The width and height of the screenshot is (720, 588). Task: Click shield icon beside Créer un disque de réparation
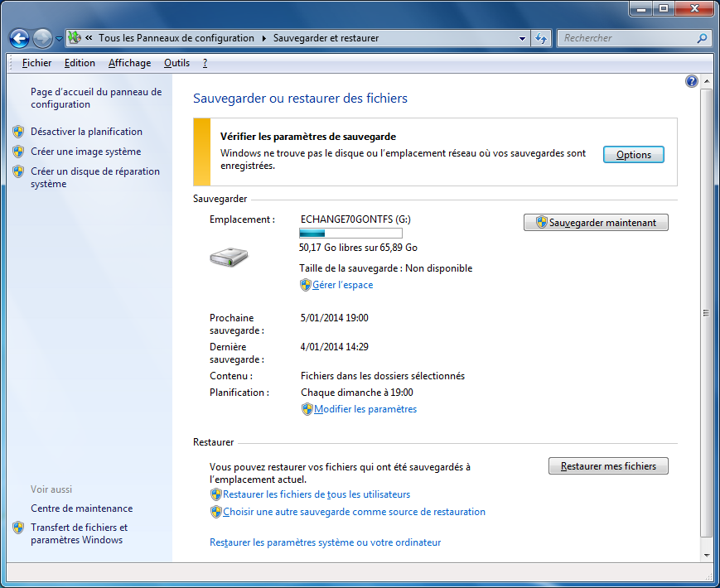pos(18,171)
